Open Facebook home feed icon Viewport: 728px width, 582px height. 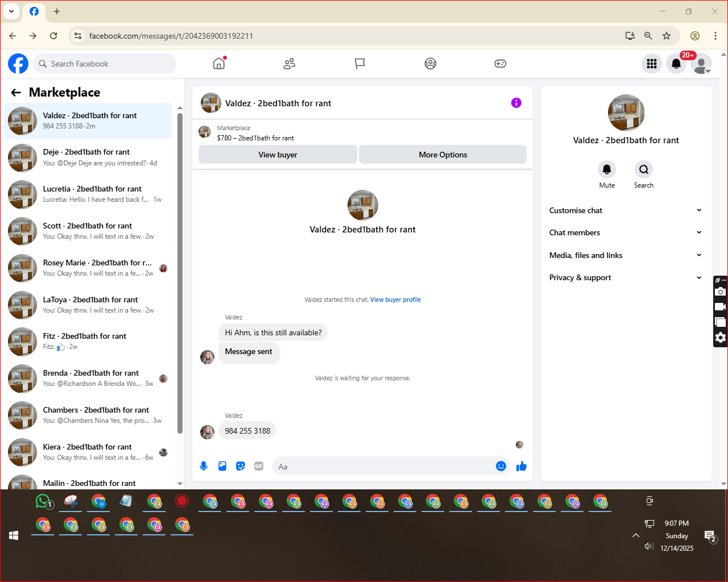tap(219, 64)
